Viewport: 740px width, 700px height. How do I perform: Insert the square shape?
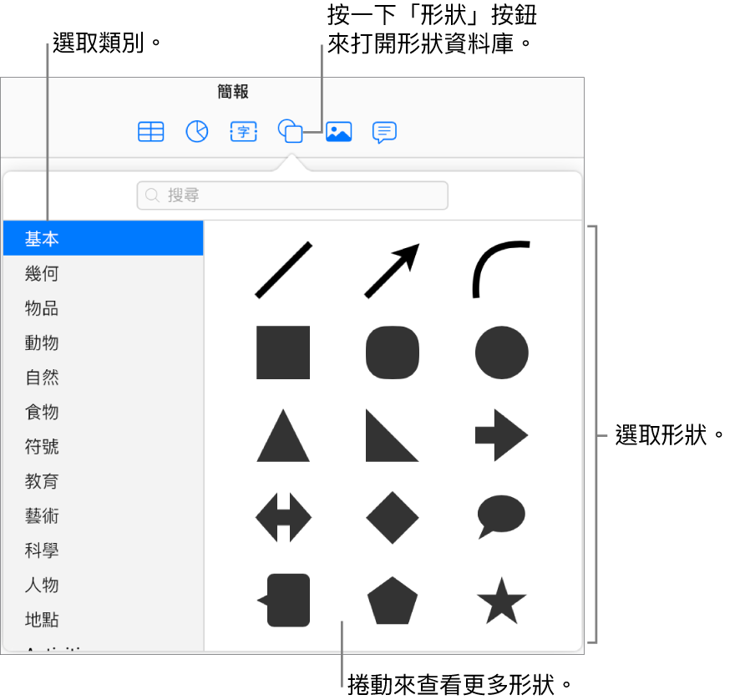283,353
